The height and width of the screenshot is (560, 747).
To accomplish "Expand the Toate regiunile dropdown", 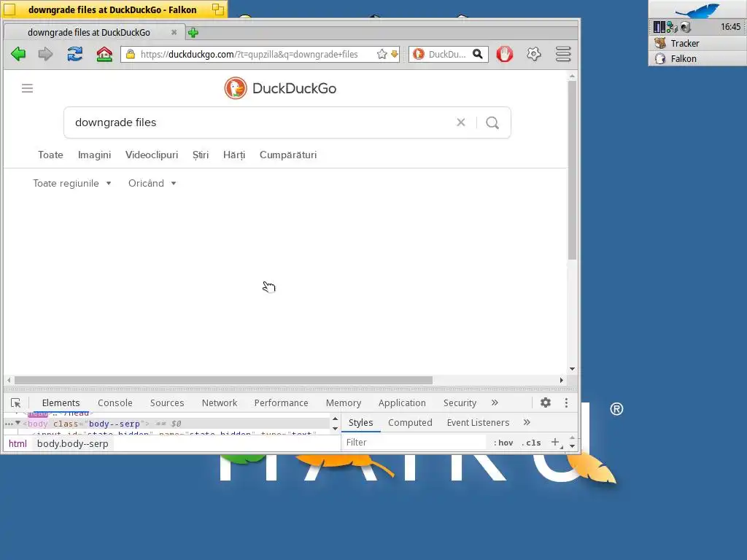I will [x=72, y=183].
